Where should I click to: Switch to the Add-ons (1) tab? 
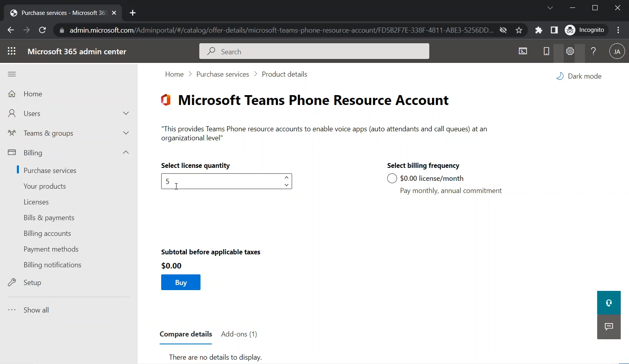click(x=239, y=334)
